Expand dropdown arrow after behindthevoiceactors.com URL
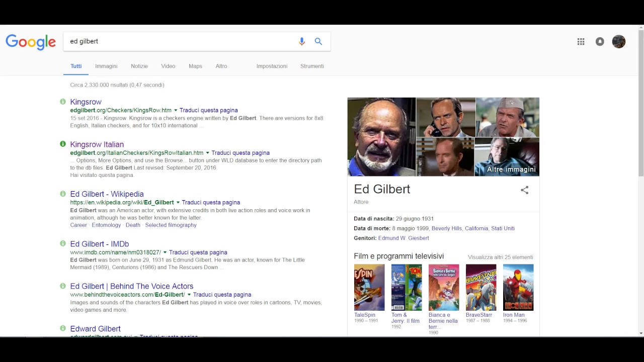The image size is (644, 362). click(x=189, y=295)
